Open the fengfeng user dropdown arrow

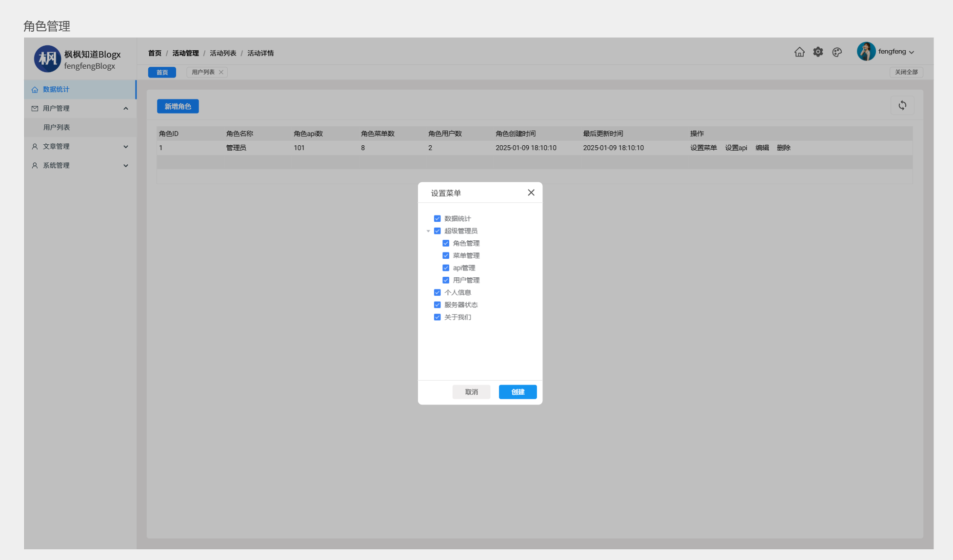click(911, 52)
